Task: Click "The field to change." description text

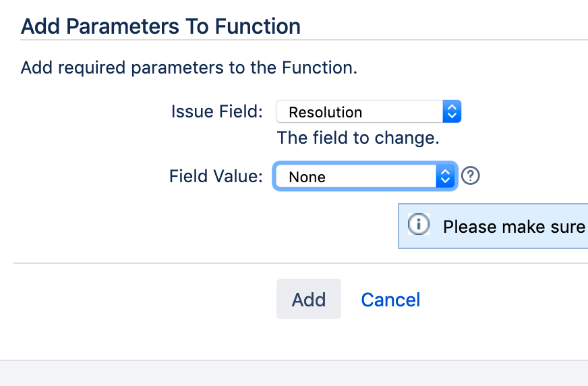Action: coord(358,138)
